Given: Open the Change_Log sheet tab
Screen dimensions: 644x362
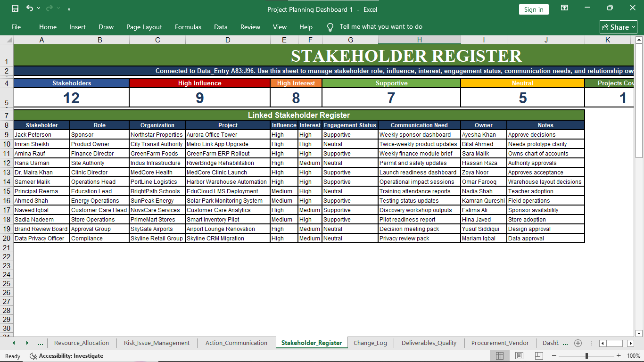Looking at the screenshot, I should (370, 343).
